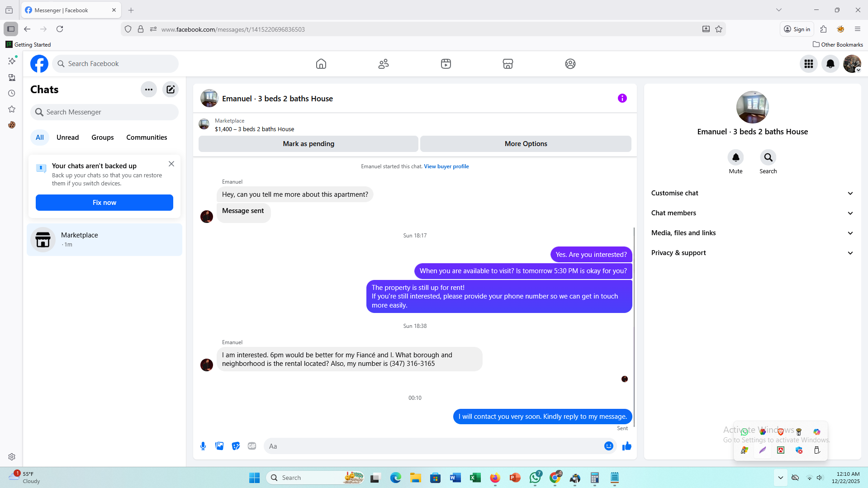This screenshot has height=488, width=868.
Task: Choose a sticker icon
Action: [x=236, y=446]
